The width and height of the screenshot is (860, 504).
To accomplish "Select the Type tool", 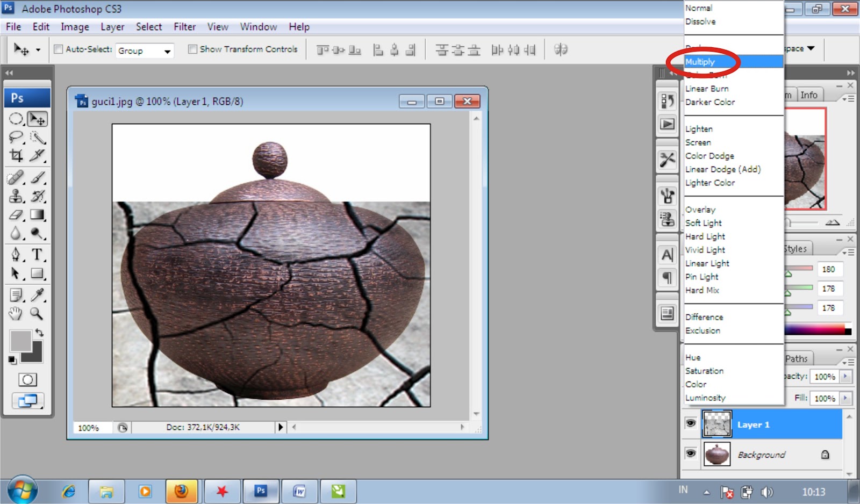I will point(37,255).
